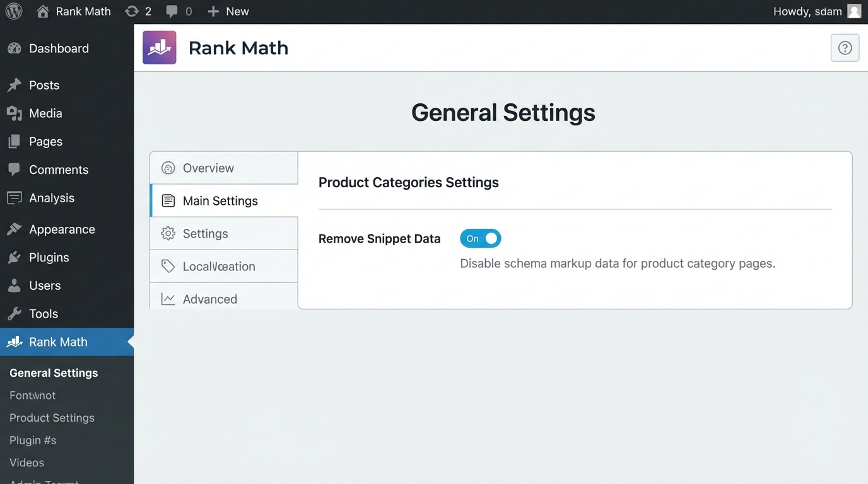Click the updates refresh icon showing 2
This screenshot has height=484, width=868.
pyautogui.click(x=132, y=11)
